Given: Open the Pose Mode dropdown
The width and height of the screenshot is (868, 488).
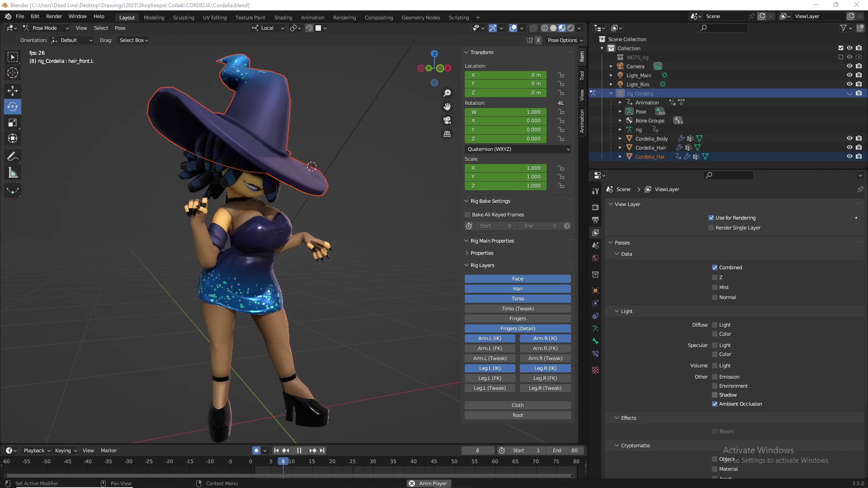Looking at the screenshot, I should [45, 28].
